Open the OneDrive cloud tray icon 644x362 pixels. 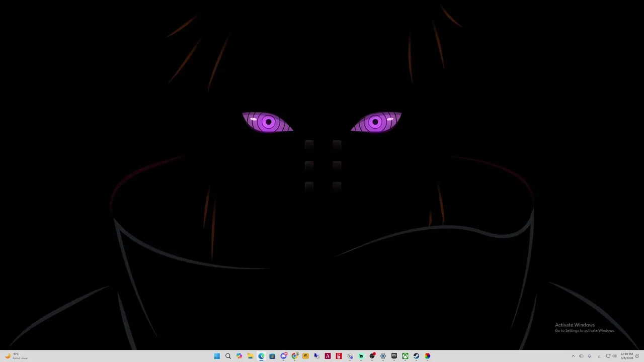(581, 356)
